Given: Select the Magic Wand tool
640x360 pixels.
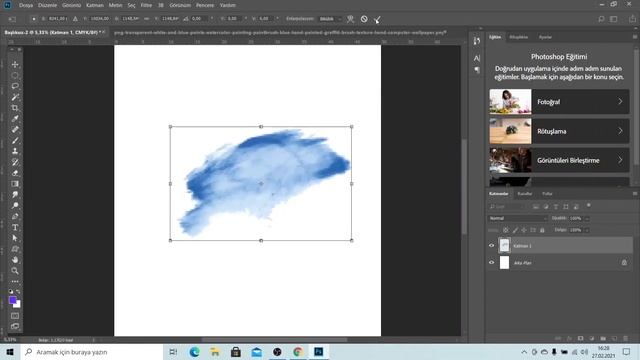Looking at the screenshot, I should pos(15,97).
